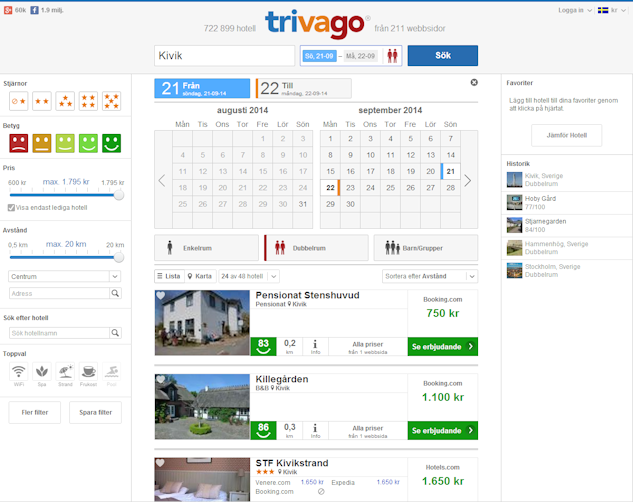Click the Avstånd distance slider handle
Screen dimensions: 633x502
tap(119, 257)
